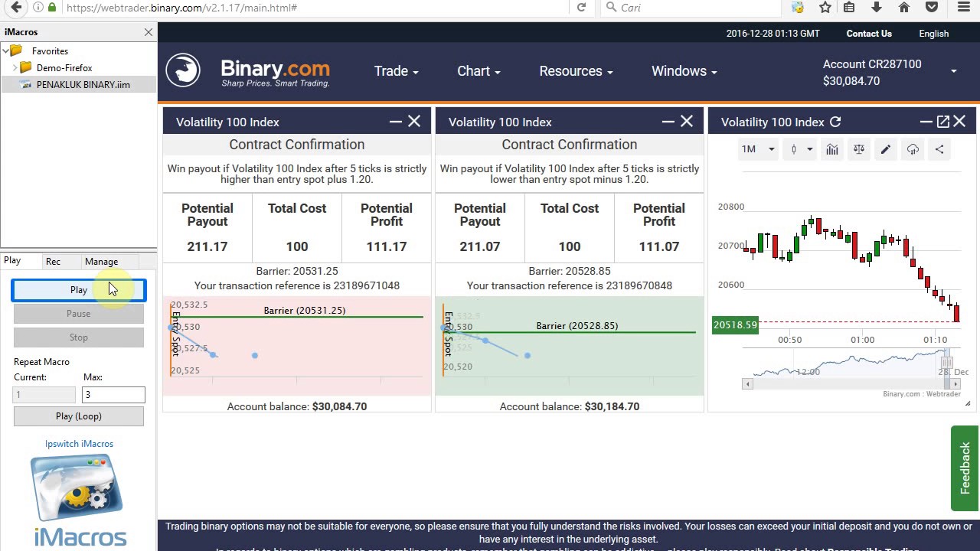
Task: Click the share chart icon
Action: (939, 150)
